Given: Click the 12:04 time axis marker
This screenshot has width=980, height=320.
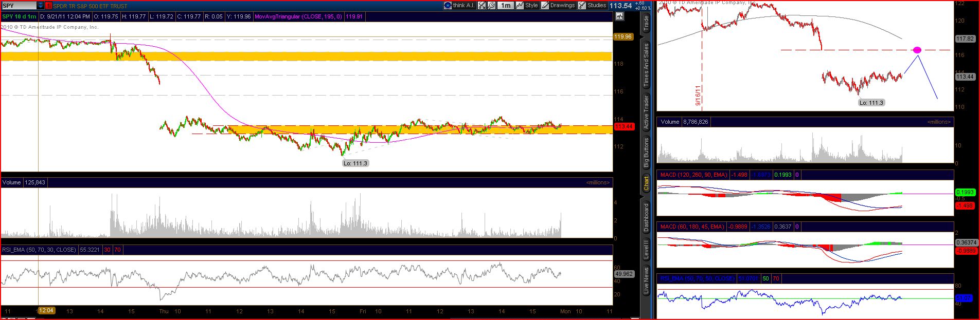Looking at the screenshot, I should coord(46,311).
